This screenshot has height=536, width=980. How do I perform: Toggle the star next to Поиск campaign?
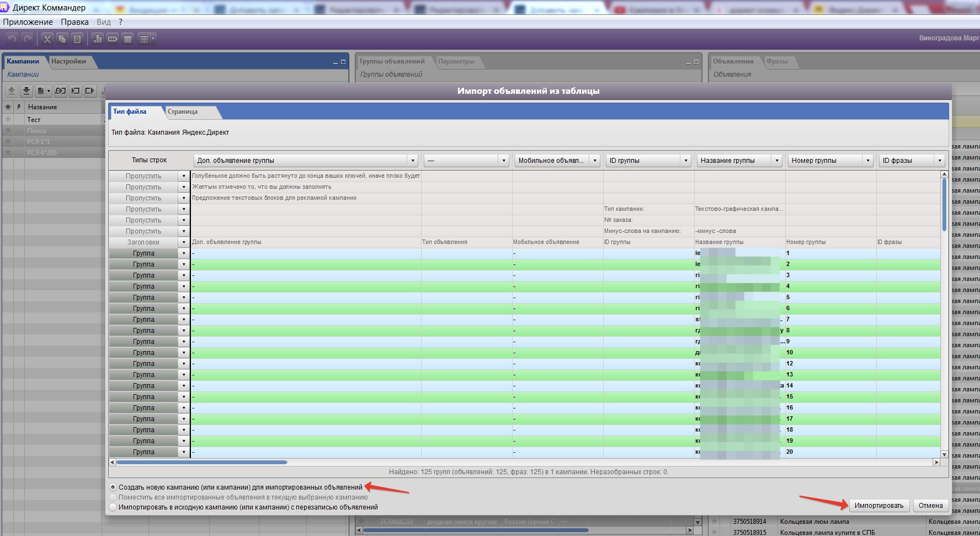click(x=8, y=131)
